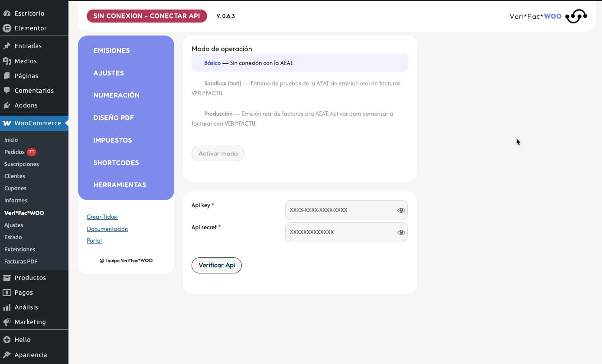602x364 pixels.
Task: Click the Hello plus icon
Action: (7, 340)
